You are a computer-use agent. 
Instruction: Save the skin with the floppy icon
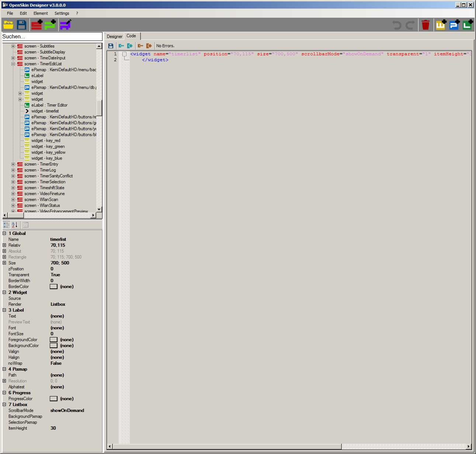[x=22, y=25]
